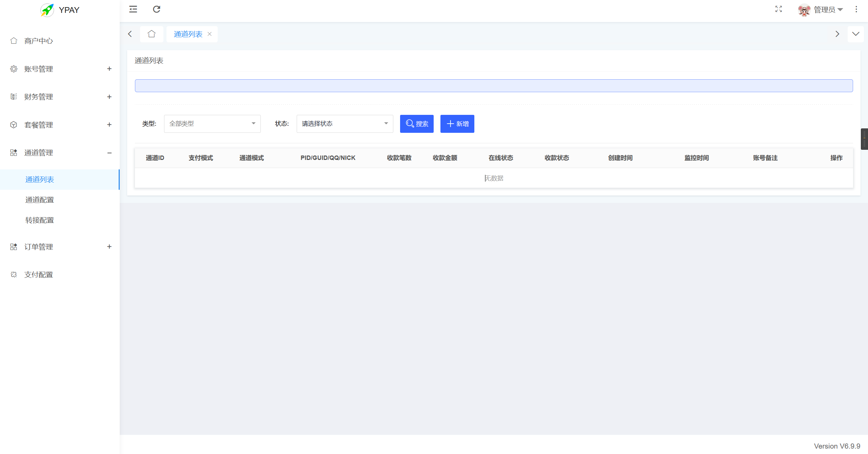868x454 pixels.
Task: Click the refresh page icon
Action: pyautogui.click(x=156, y=9)
